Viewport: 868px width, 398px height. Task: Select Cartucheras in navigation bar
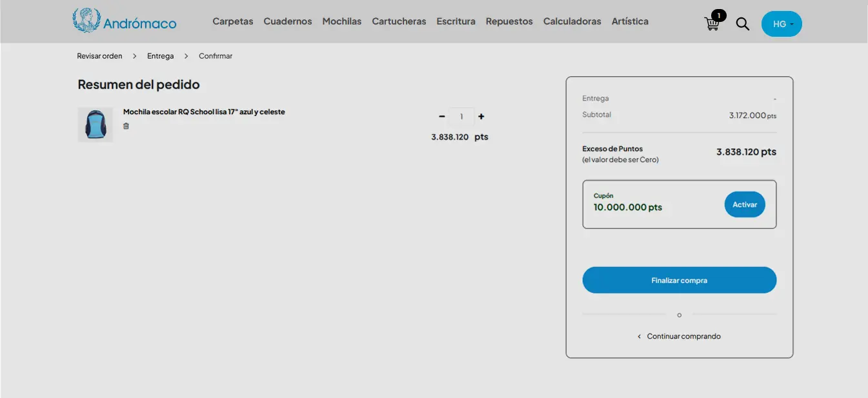tap(399, 21)
